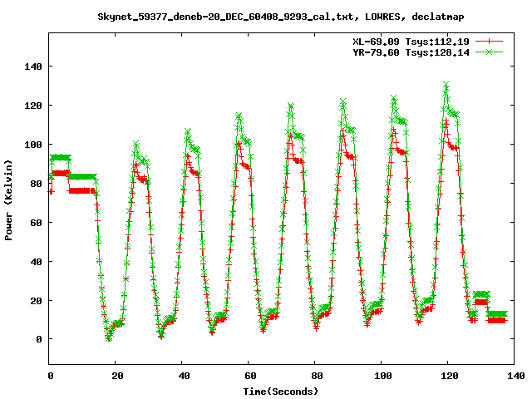Viewport: 532px width, 399px height.
Task: Click the x-axis tick label 80
Action: [x=317, y=376]
